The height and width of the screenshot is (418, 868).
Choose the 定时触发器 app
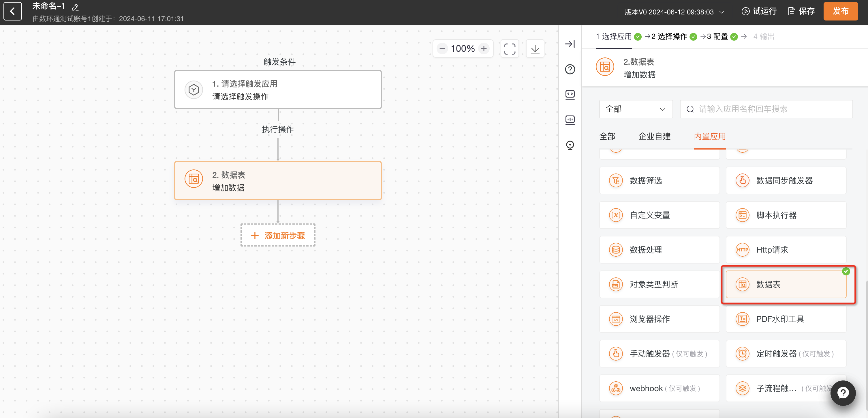[786, 354]
